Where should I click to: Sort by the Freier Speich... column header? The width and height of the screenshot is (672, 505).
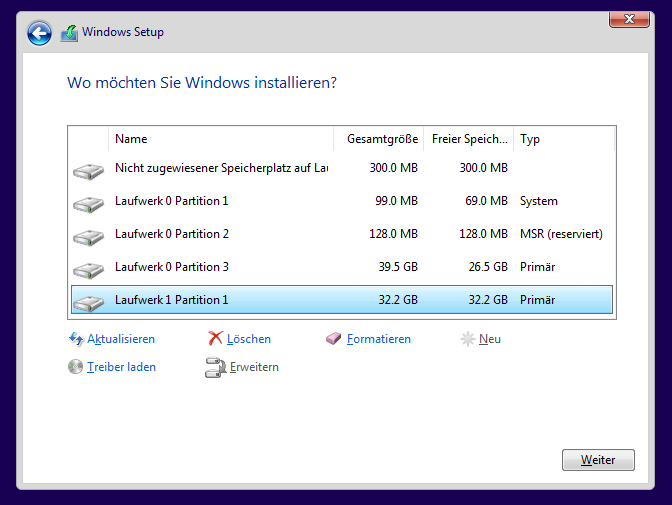(x=469, y=139)
